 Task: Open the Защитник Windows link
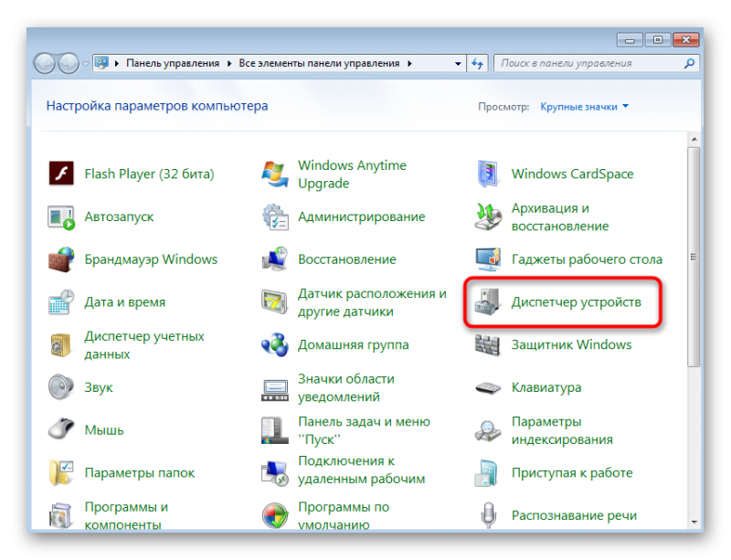[x=572, y=345]
